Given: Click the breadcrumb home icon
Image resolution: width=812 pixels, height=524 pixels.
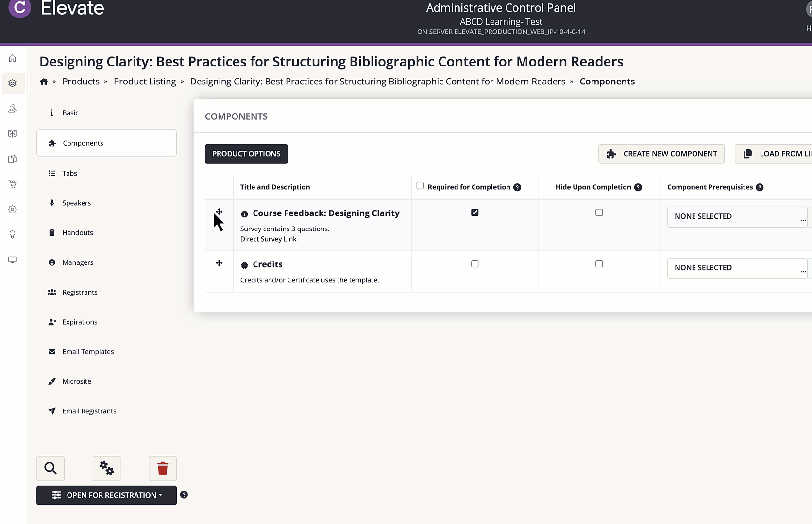Looking at the screenshot, I should 44,82.
